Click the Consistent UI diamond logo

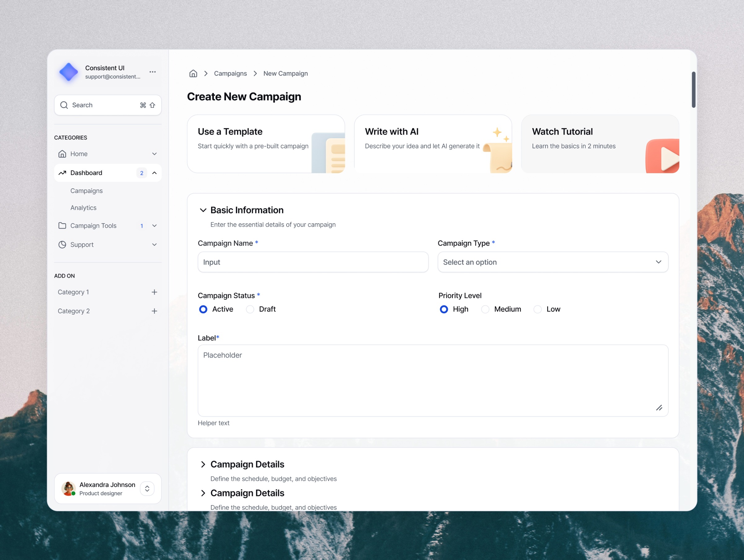pos(69,72)
